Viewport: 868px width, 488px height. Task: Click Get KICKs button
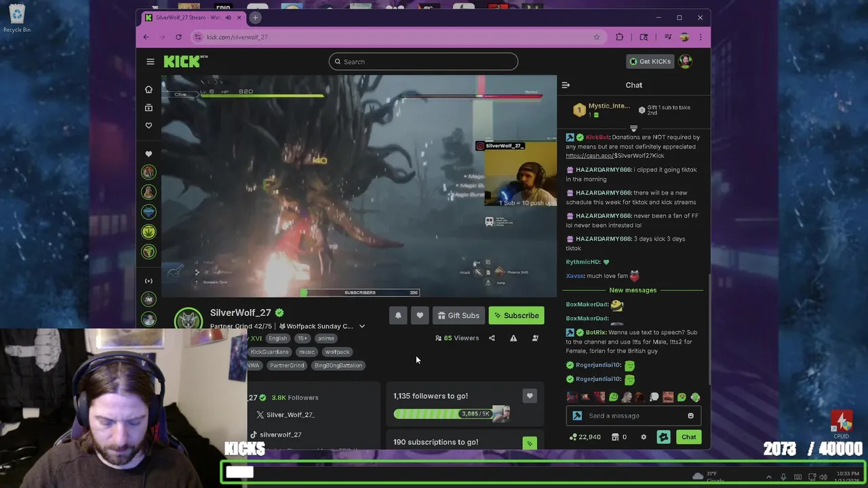[x=650, y=62]
